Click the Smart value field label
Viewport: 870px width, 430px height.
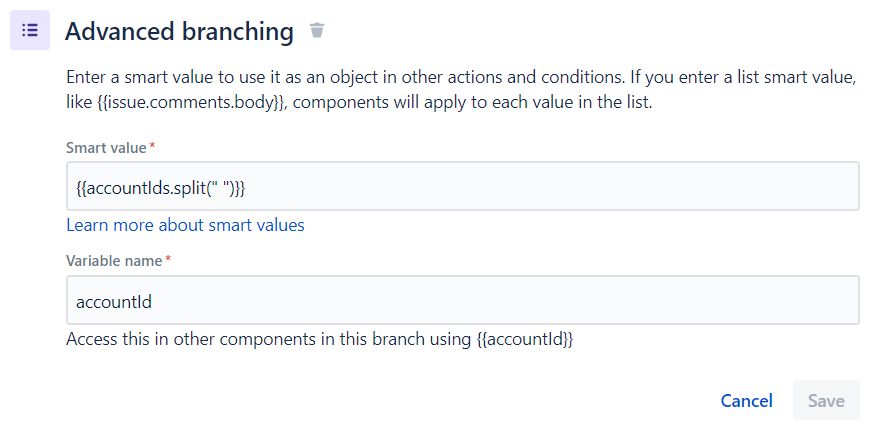click(106, 147)
